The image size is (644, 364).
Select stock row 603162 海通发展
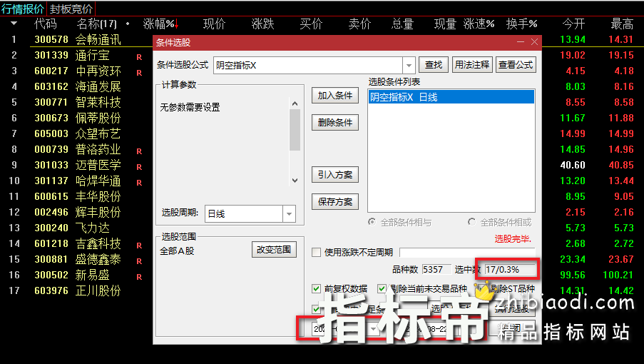pyautogui.click(x=78, y=86)
